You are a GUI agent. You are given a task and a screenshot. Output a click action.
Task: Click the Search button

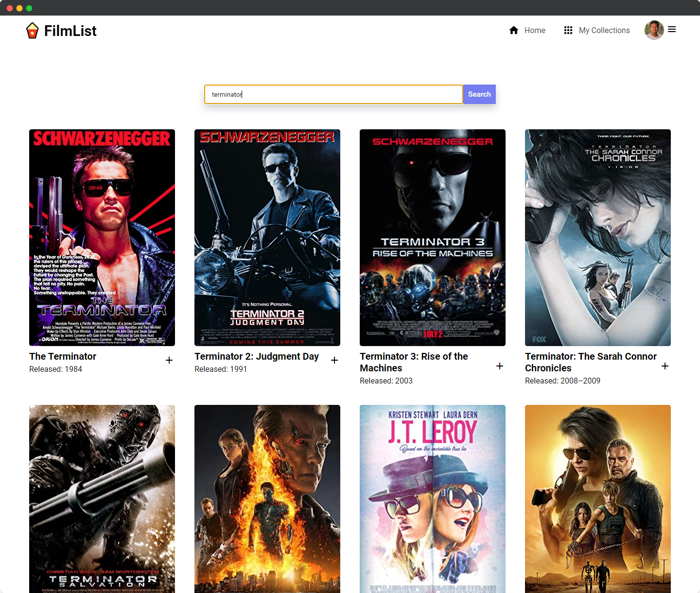tap(479, 94)
